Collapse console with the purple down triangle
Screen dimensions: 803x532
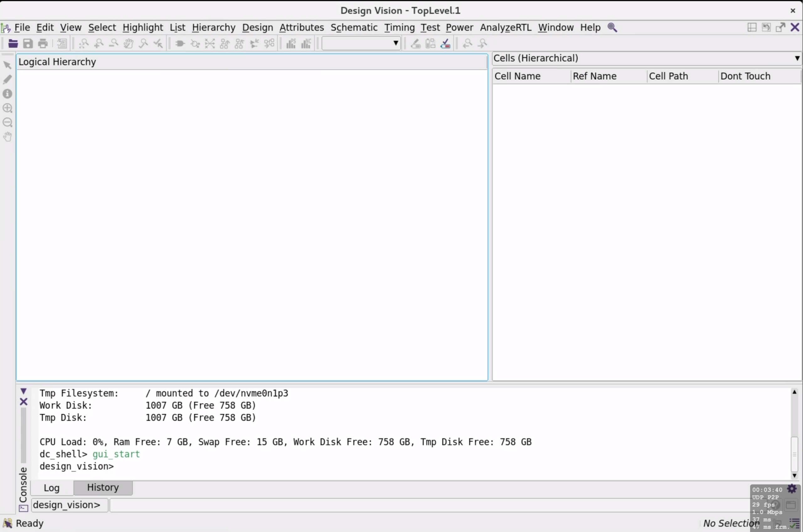tap(24, 392)
